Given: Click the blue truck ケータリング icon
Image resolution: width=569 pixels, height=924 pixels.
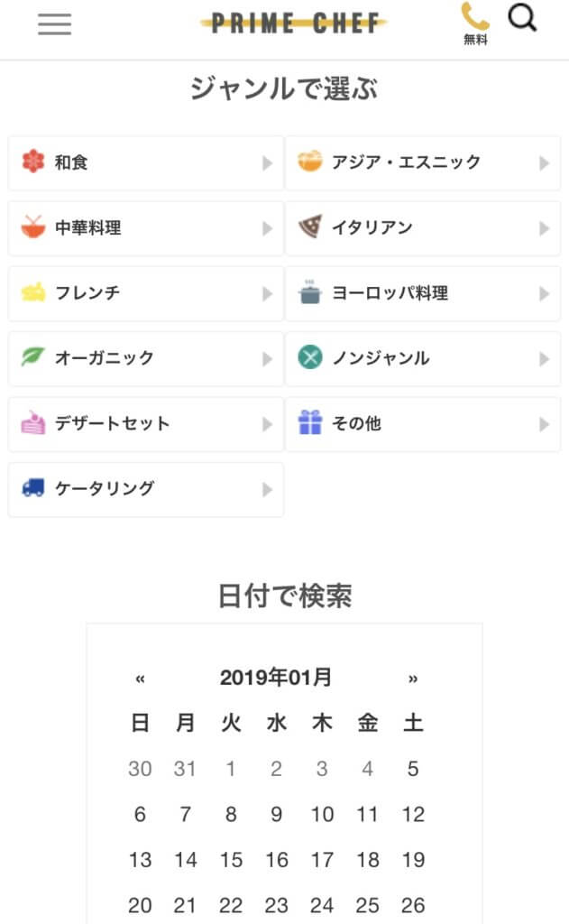Looking at the screenshot, I should click(x=33, y=488).
